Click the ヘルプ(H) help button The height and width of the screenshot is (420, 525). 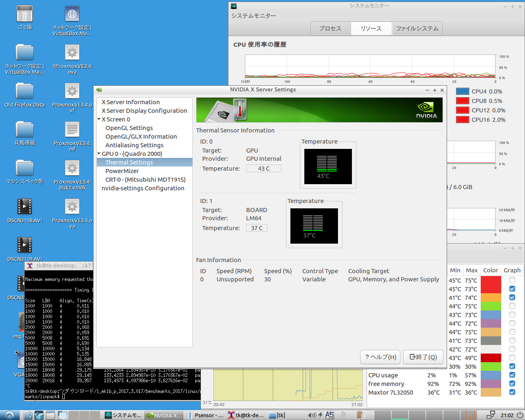tap(380, 357)
